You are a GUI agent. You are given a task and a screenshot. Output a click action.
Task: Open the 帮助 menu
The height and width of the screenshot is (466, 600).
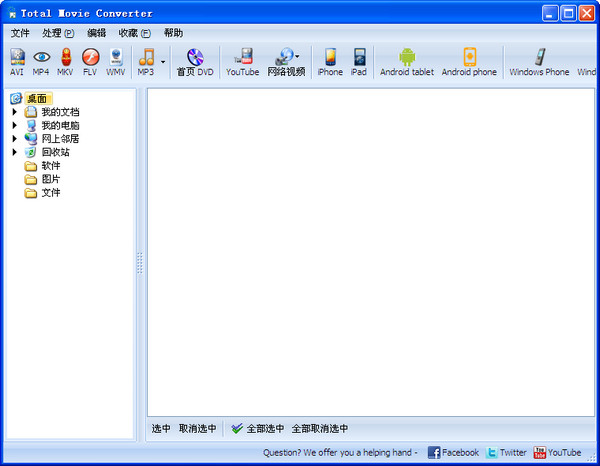tap(173, 33)
